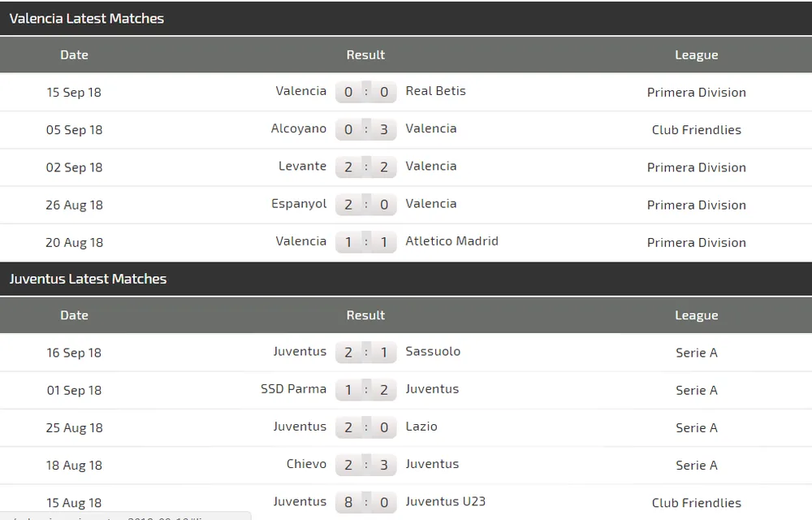Open the Alcoyano team link

click(x=299, y=128)
